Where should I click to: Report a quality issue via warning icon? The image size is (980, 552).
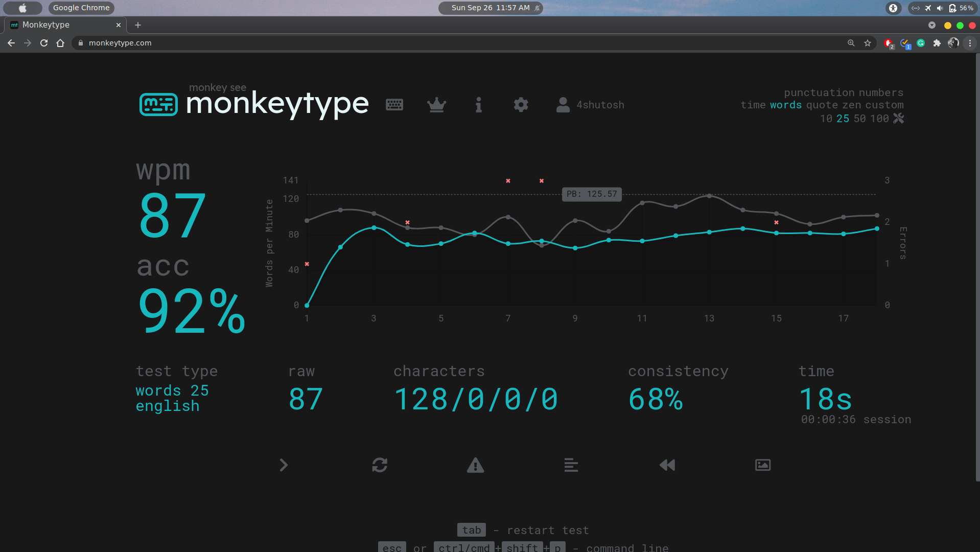tap(475, 465)
